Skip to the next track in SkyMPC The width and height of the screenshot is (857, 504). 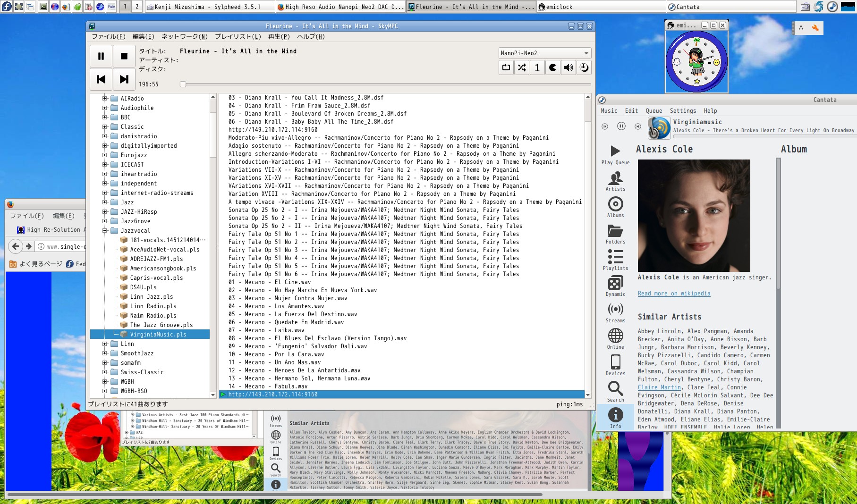point(124,79)
